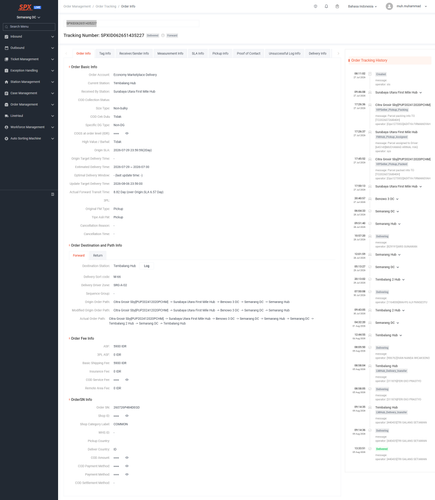Click Order Management breadcrumb link
Image resolution: width=435 pixels, height=500 pixels.
coord(77,6)
